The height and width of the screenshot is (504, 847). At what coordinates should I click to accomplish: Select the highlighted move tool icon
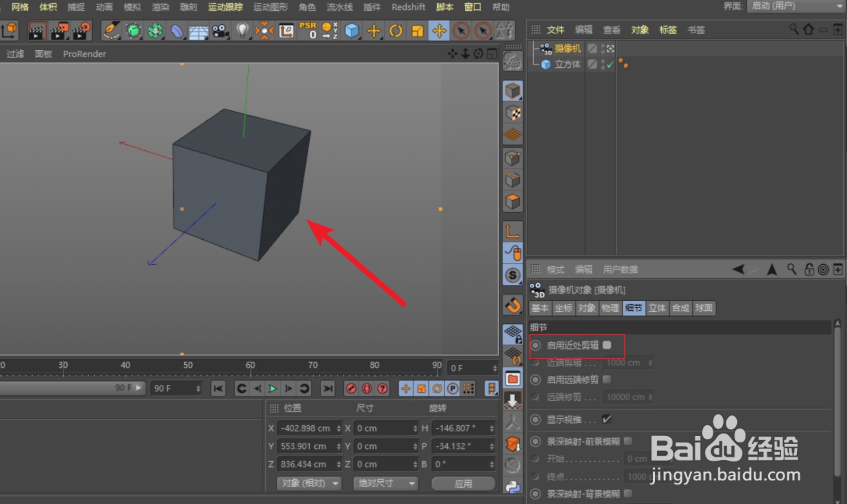point(439,31)
